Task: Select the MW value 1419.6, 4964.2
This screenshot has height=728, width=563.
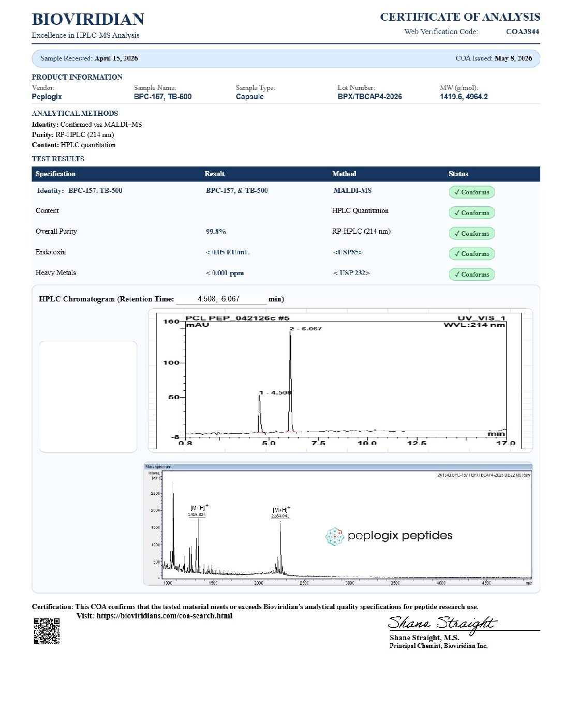Action: 464,97
